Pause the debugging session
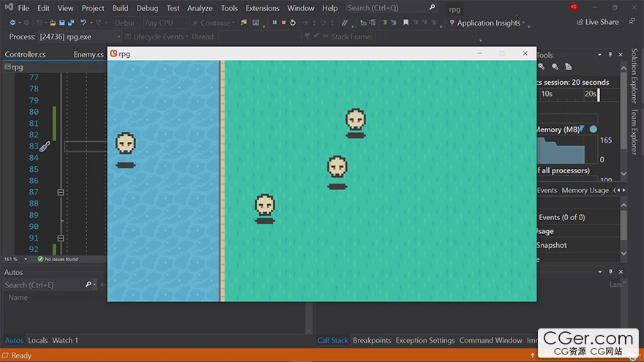The width and height of the screenshot is (644, 362). point(275,23)
